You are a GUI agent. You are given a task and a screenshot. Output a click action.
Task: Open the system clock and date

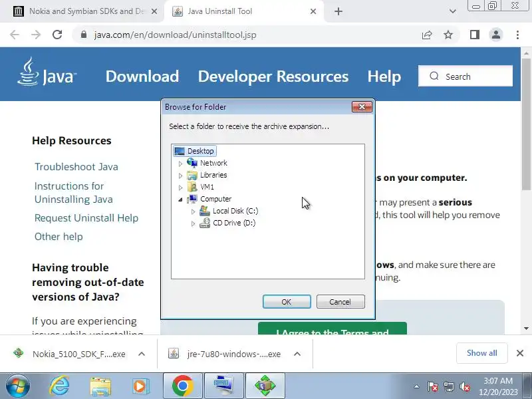pos(498,386)
